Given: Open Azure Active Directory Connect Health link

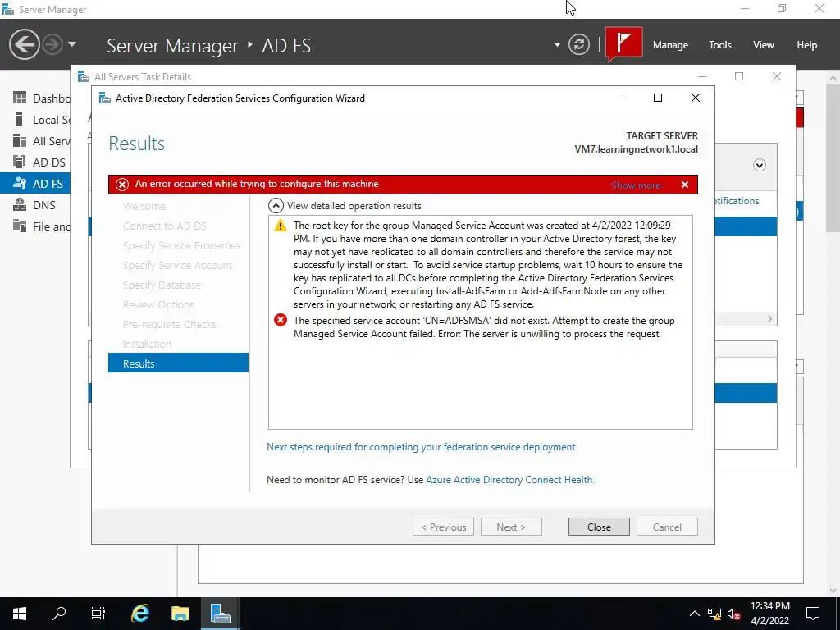Looking at the screenshot, I should (x=510, y=479).
